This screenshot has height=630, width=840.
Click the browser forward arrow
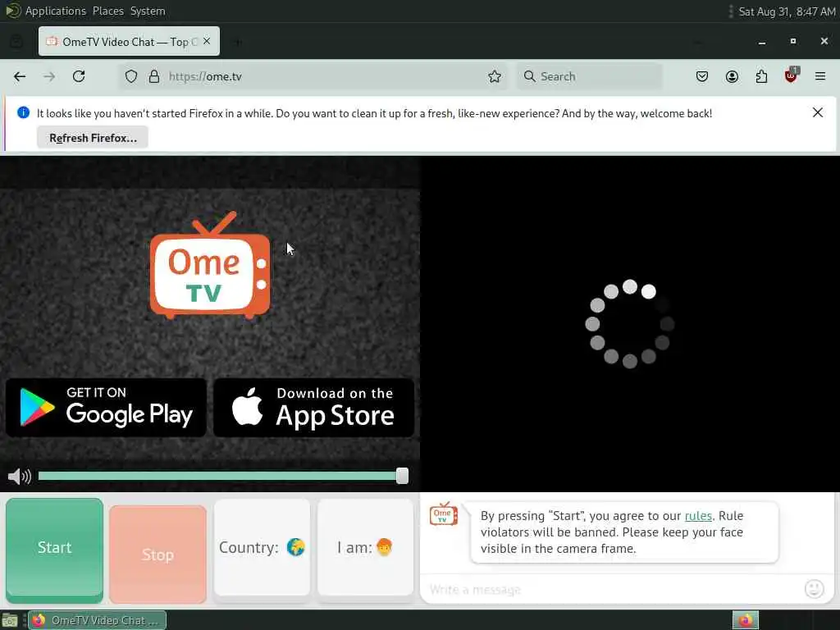pyautogui.click(x=49, y=76)
